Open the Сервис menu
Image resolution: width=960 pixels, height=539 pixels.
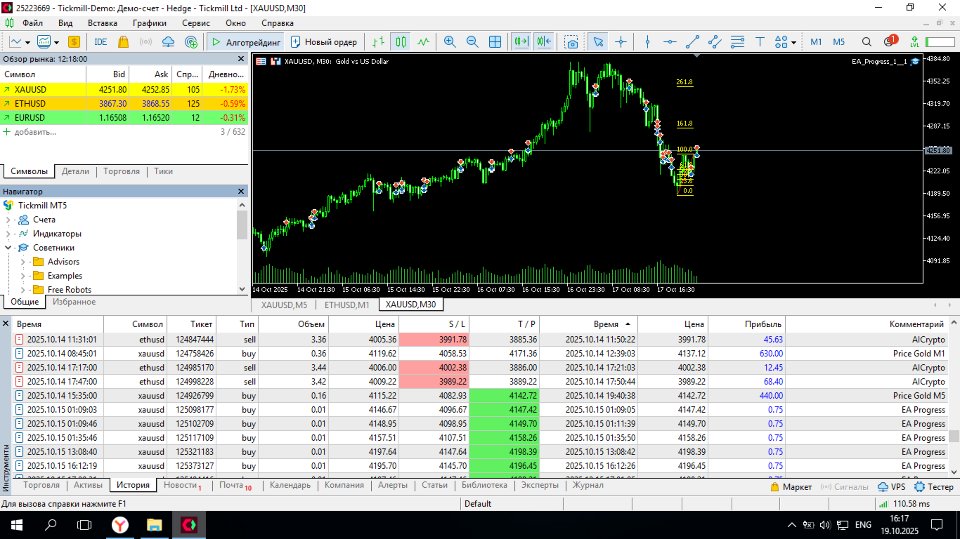[196, 23]
